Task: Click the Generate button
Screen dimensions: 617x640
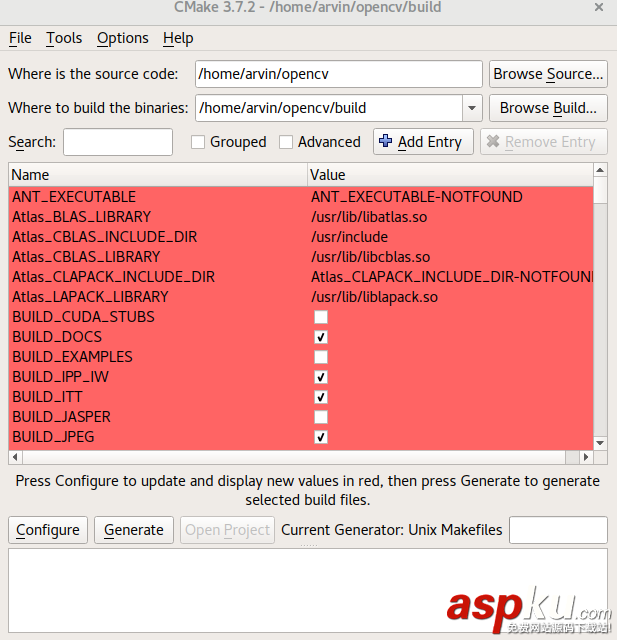Action: point(133,530)
